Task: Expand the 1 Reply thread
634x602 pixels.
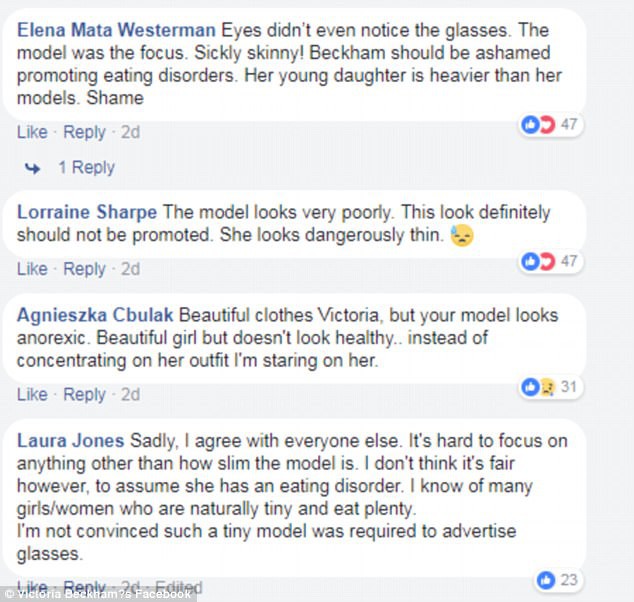Action: coord(86,168)
